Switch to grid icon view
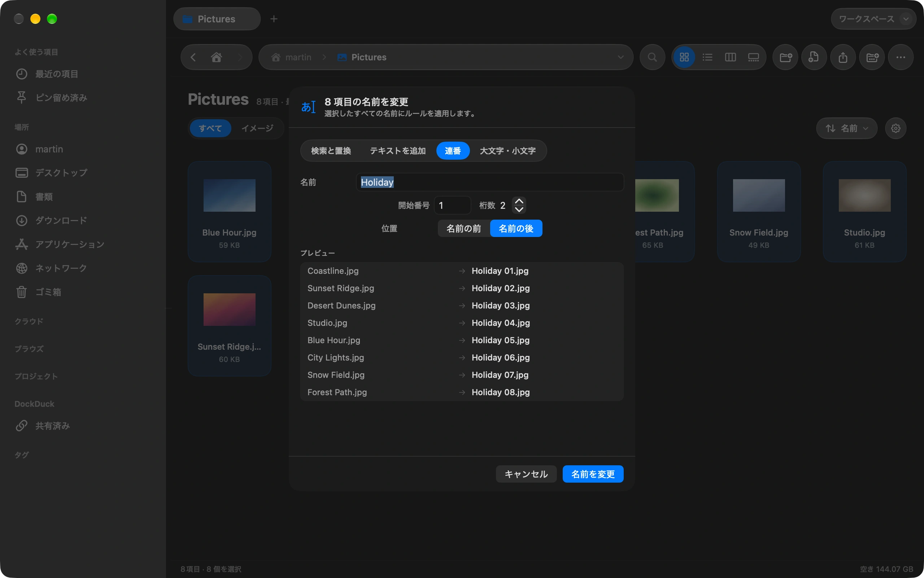The image size is (924, 578). [684, 57]
